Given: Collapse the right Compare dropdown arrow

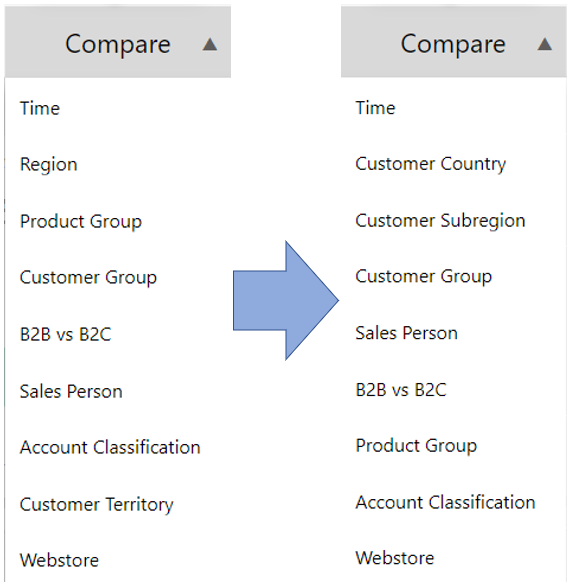Looking at the screenshot, I should [544, 45].
